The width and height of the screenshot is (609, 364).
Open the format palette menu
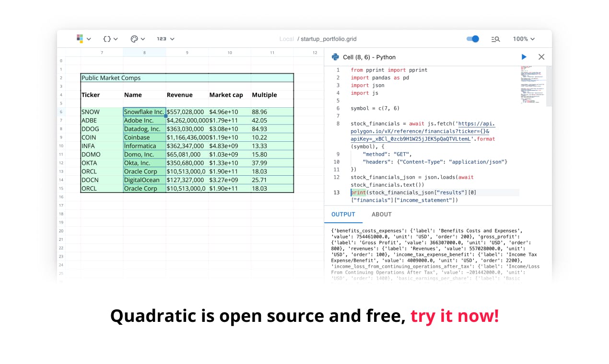click(138, 39)
